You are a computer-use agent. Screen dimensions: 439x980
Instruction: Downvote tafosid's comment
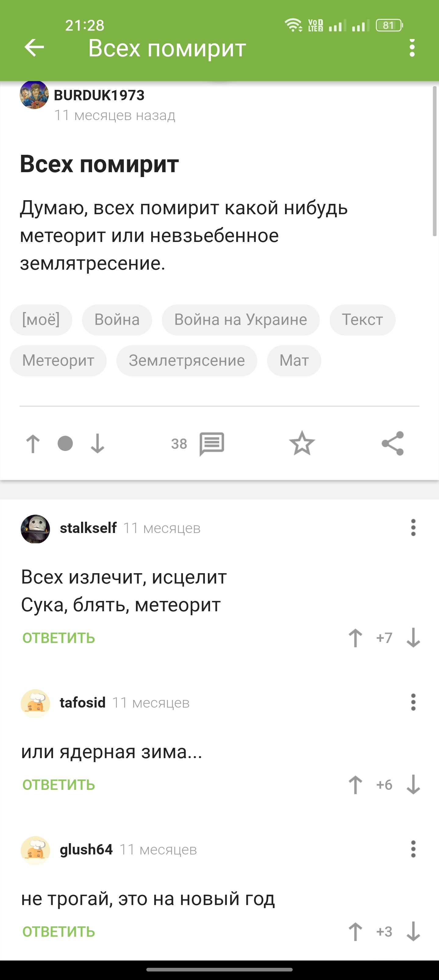coord(413,784)
